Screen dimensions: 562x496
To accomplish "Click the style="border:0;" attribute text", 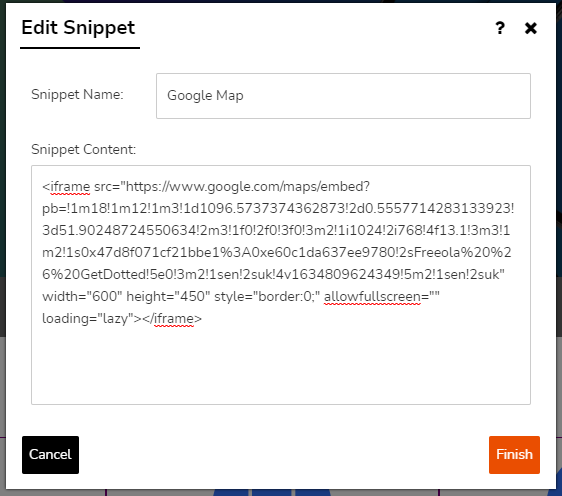I will [267, 297].
